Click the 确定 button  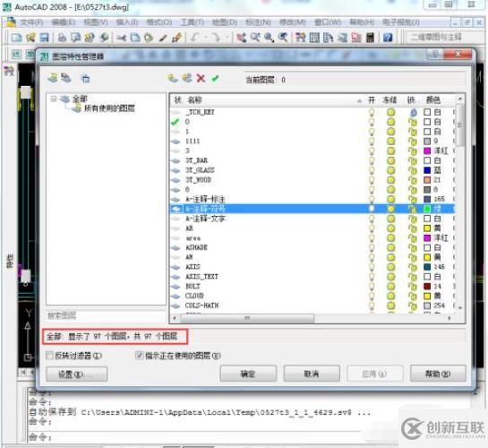coord(248,374)
